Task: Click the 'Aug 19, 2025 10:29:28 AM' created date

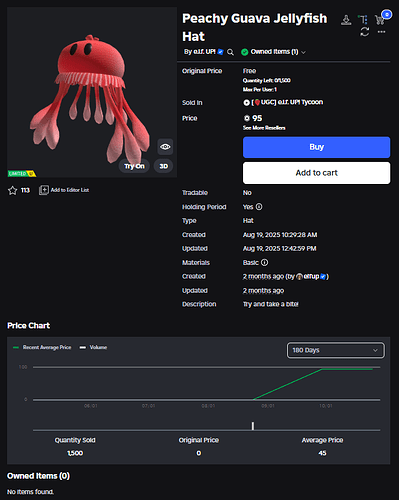Action: click(280, 235)
